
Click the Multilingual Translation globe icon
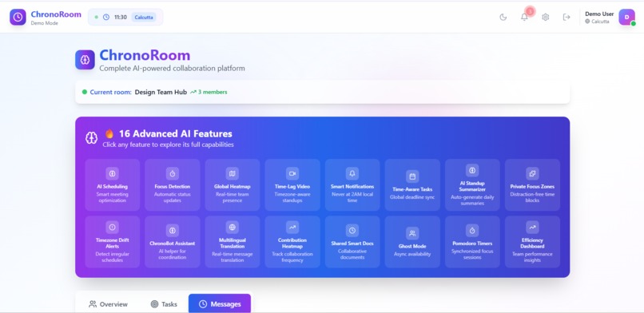click(x=233, y=227)
